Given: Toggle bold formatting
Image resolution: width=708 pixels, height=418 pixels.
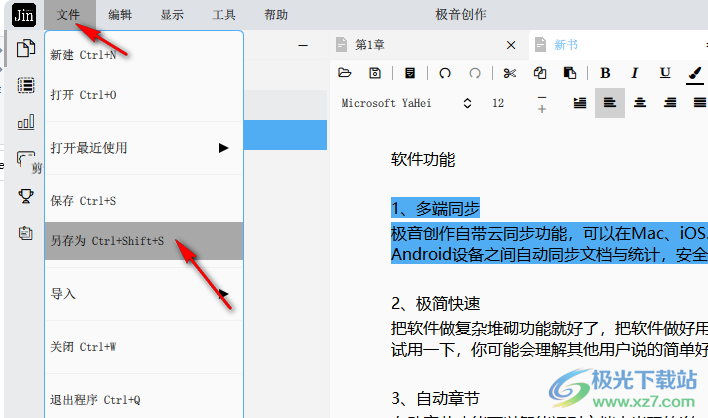Looking at the screenshot, I should [x=605, y=73].
